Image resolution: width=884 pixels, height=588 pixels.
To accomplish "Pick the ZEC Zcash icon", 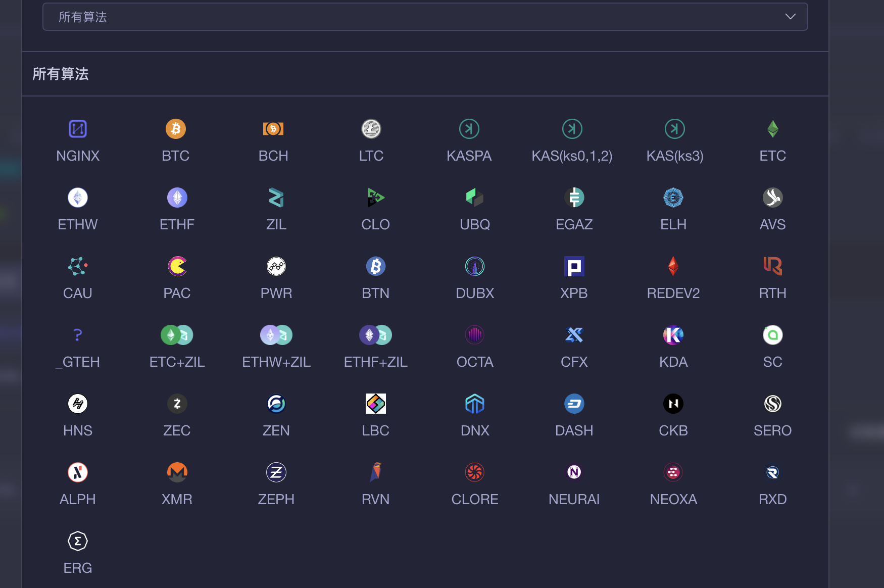I will 177,404.
